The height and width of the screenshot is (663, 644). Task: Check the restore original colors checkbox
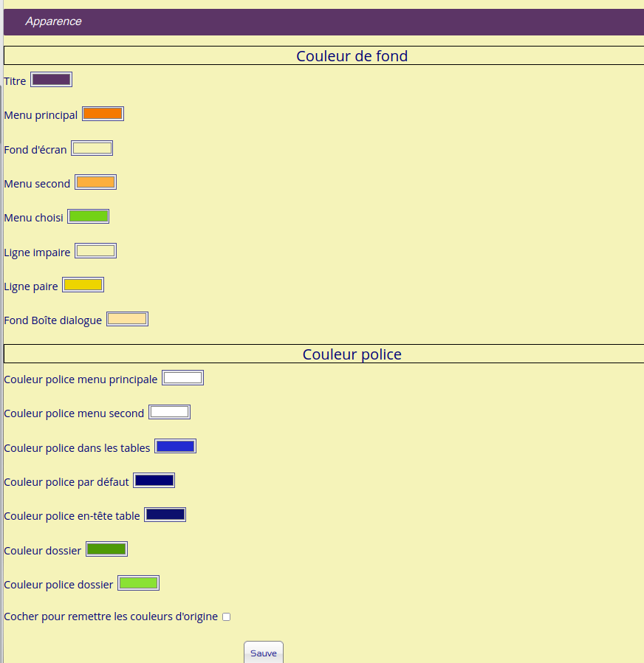click(x=227, y=616)
